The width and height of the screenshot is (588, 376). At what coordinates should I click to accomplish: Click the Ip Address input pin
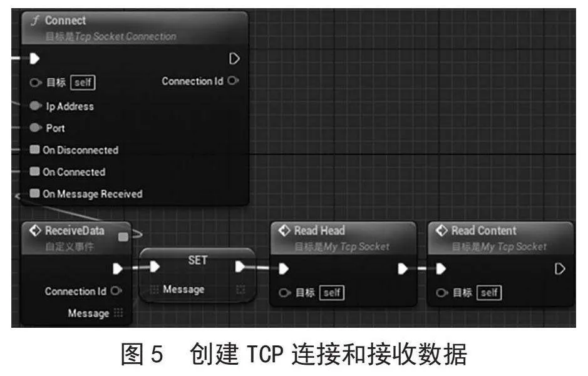35,106
